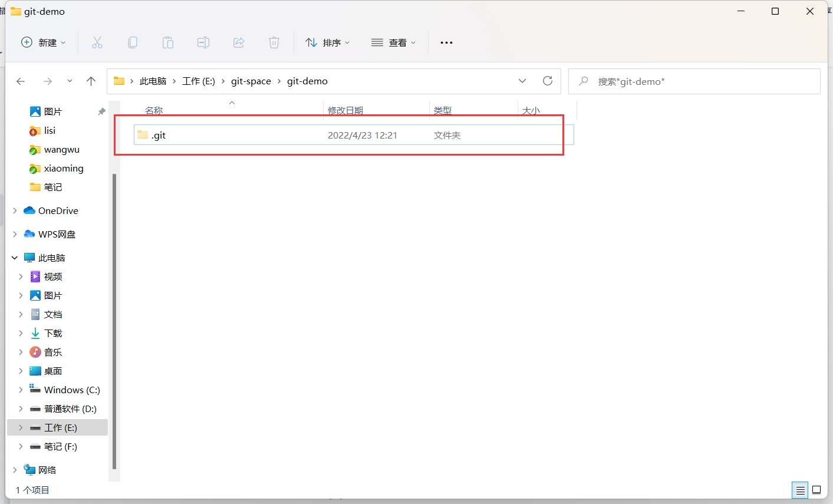Open 下载 under 此电脑
833x504 pixels.
pyautogui.click(x=53, y=333)
